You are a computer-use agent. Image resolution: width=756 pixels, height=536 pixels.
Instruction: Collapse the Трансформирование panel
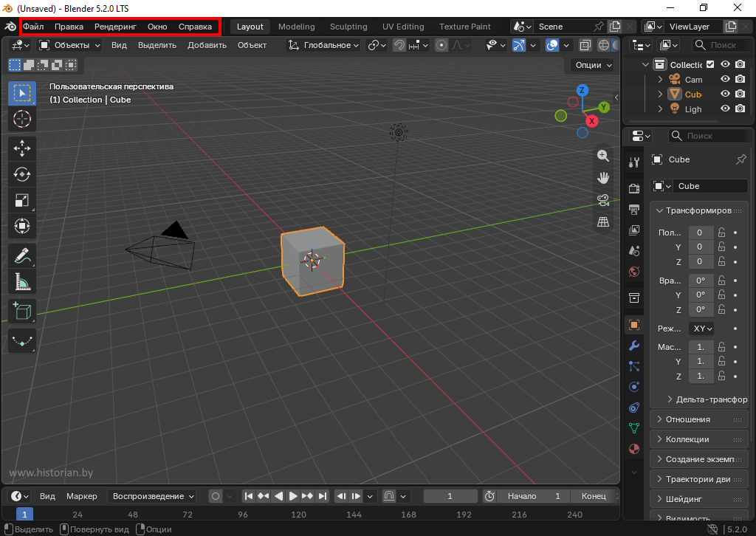click(x=699, y=210)
